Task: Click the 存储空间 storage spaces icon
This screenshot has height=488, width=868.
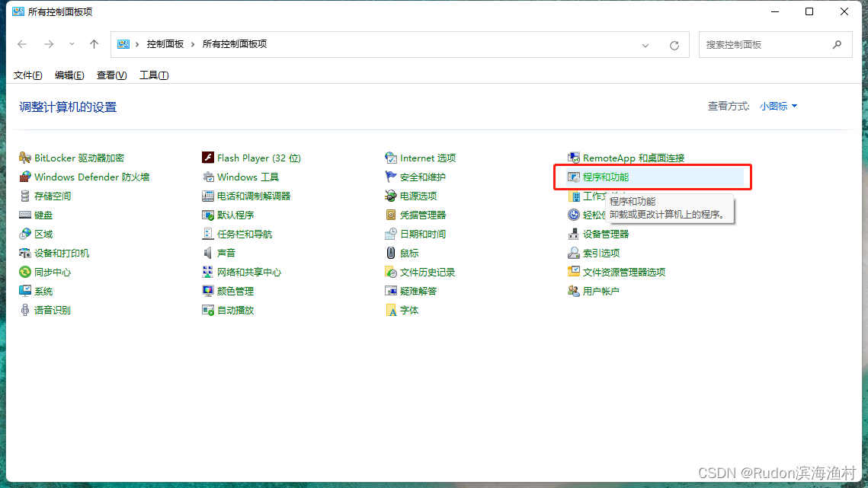Action: [25, 196]
